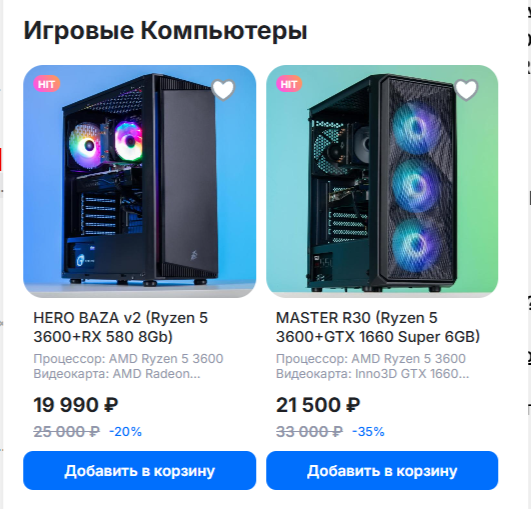Screen dimensions: 531x509
Task: Click the Игровые Компьютеры section heading
Action: pyautogui.click(x=165, y=31)
